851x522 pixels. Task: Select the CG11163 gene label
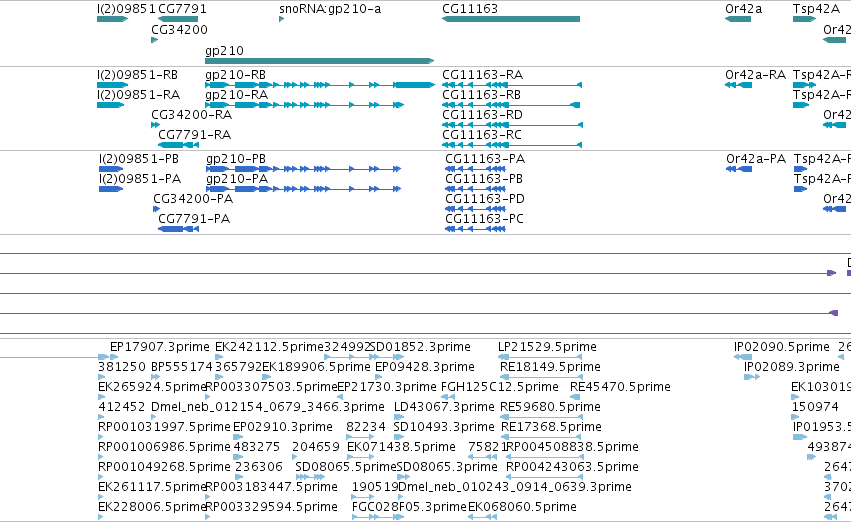470,9
